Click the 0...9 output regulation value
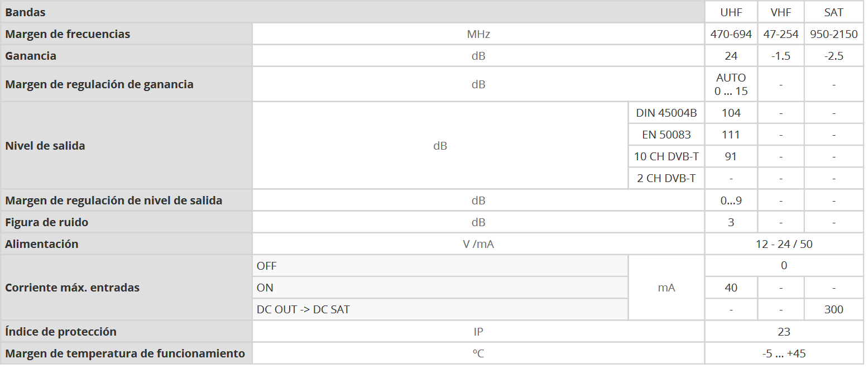868x368 pixels. (x=731, y=200)
